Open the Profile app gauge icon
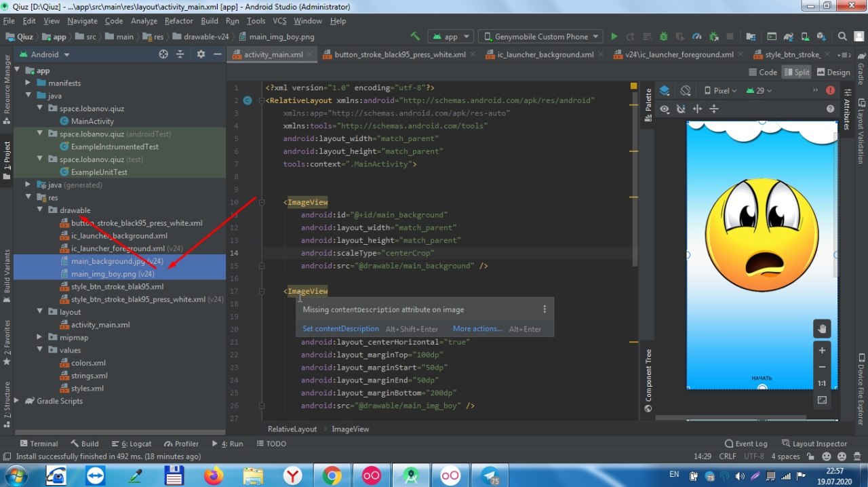This screenshot has height=487, width=868. [x=696, y=37]
